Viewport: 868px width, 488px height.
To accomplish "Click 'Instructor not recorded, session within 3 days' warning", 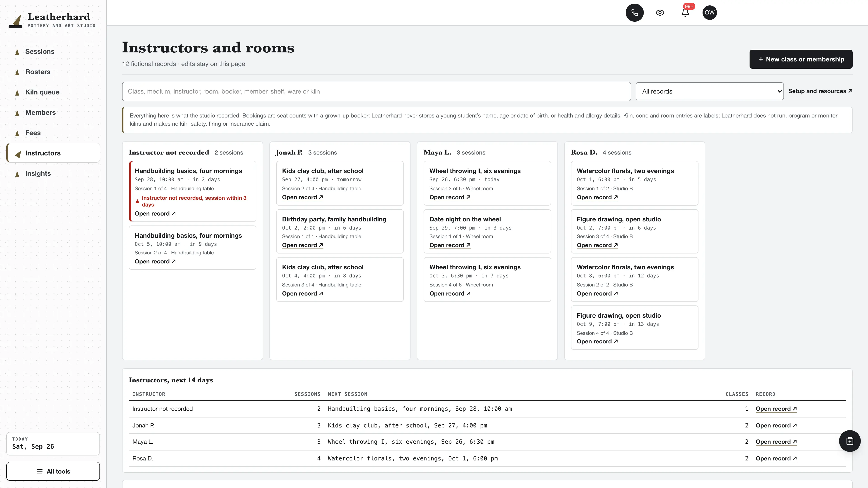I will pyautogui.click(x=194, y=201).
